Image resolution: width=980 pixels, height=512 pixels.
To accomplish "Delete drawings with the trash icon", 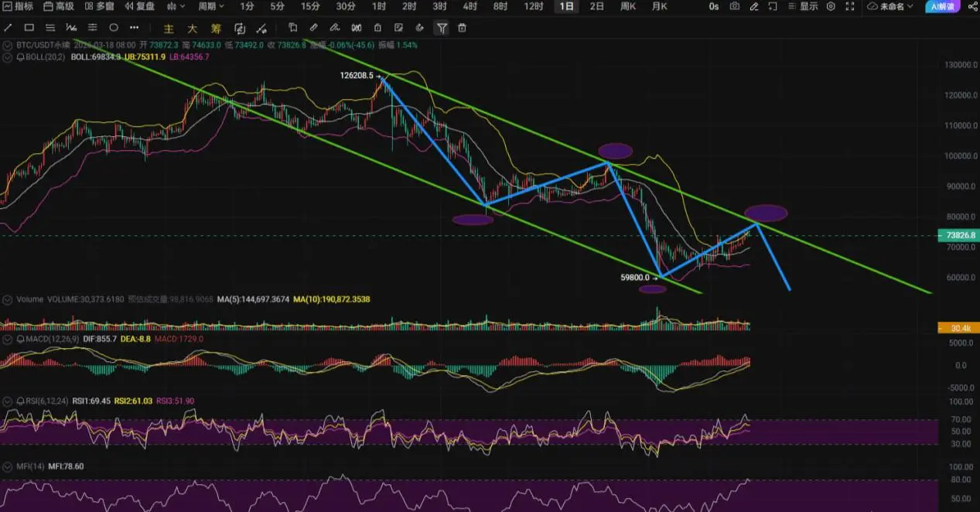I will point(462,28).
